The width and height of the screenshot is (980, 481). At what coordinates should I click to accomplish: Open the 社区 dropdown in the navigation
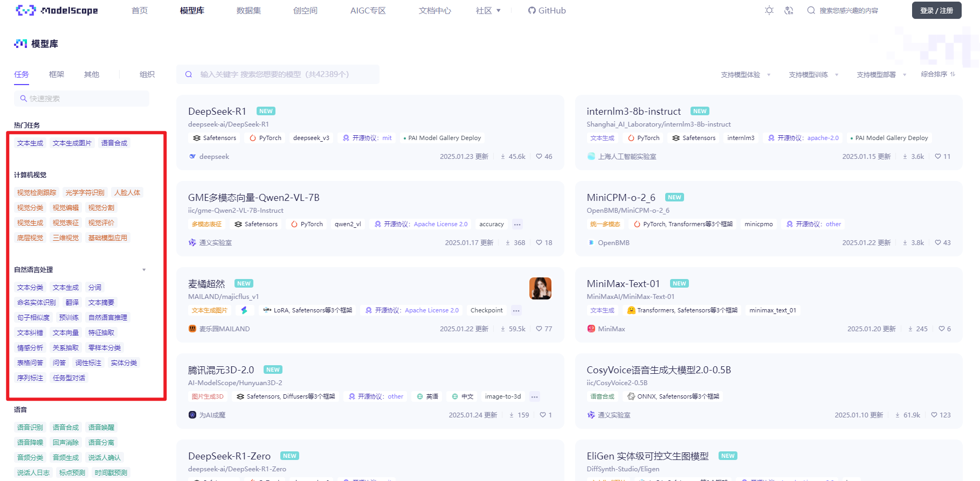(488, 10)
